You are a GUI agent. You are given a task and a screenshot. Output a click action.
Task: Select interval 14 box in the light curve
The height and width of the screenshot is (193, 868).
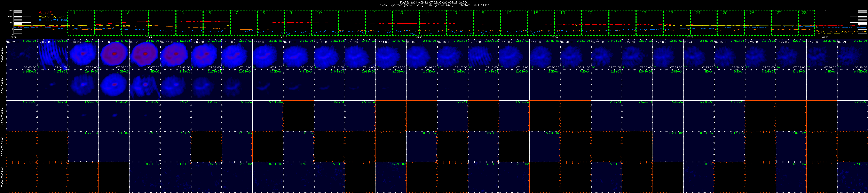coord(433,23)
